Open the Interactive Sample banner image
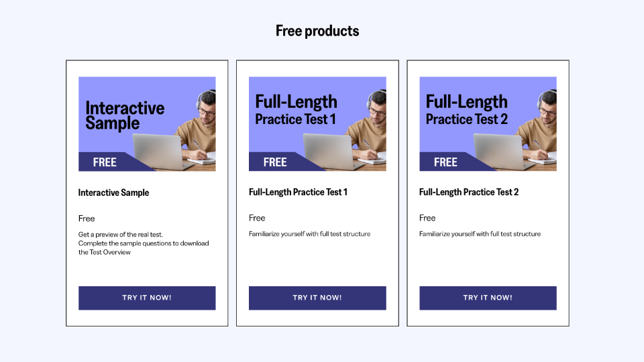644x362 pixels. tap(147, 124)
